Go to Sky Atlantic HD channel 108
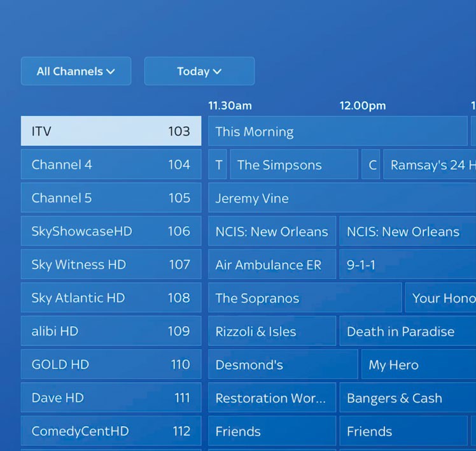Screen dimensions: 476x451 click(x=111, y=297)
